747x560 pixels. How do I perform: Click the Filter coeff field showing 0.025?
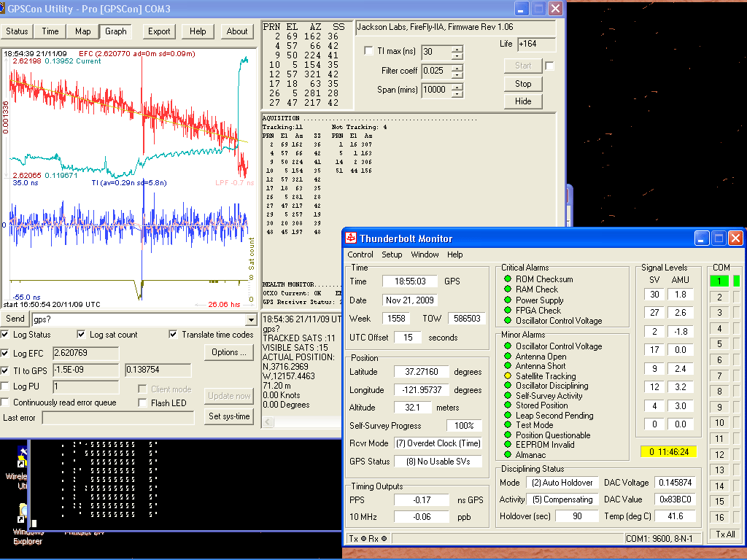click(436, 71)
